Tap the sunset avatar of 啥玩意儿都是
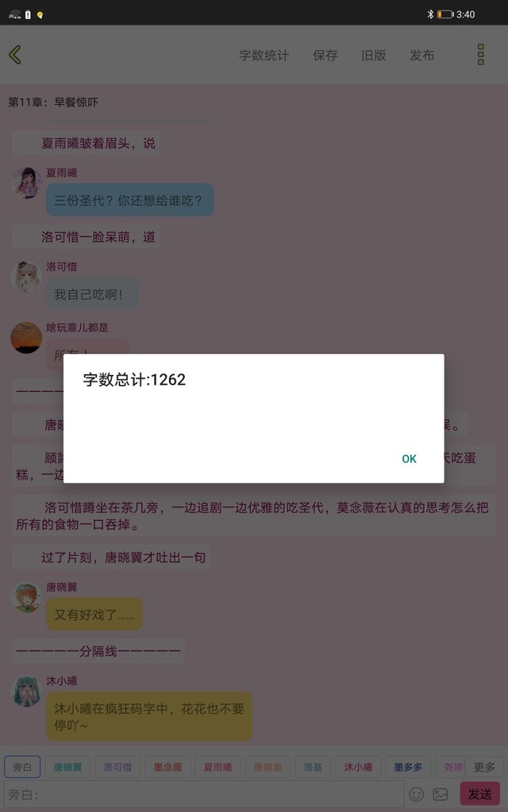508x812 pixels. click(26, 338)
